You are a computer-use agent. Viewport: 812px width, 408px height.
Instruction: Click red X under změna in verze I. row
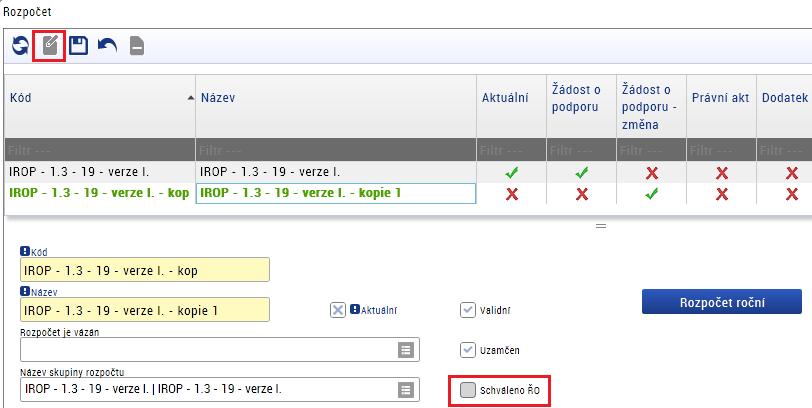652,172
